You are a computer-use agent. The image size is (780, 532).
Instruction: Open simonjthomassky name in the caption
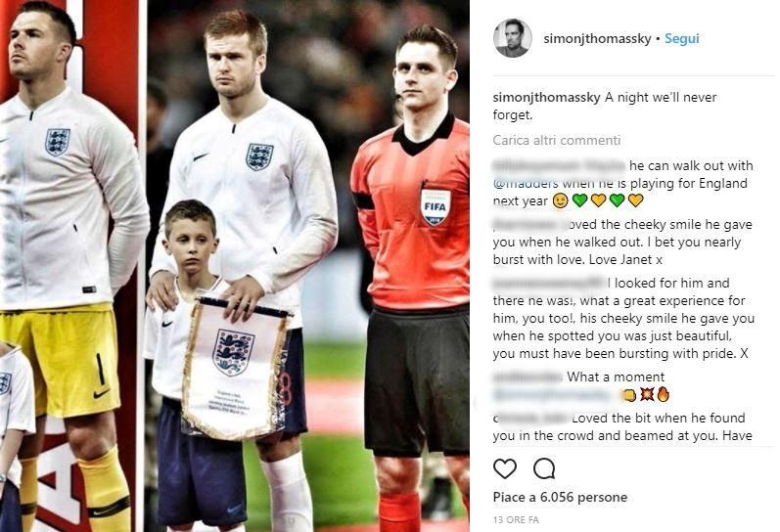(x=546, y=98)
